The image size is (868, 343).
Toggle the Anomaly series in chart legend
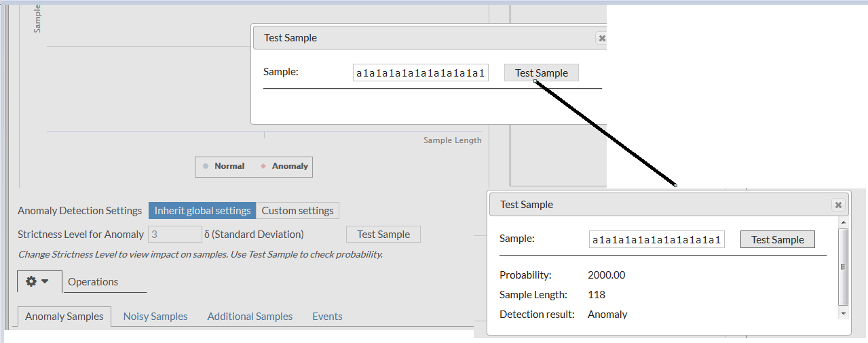click(284, 166)
